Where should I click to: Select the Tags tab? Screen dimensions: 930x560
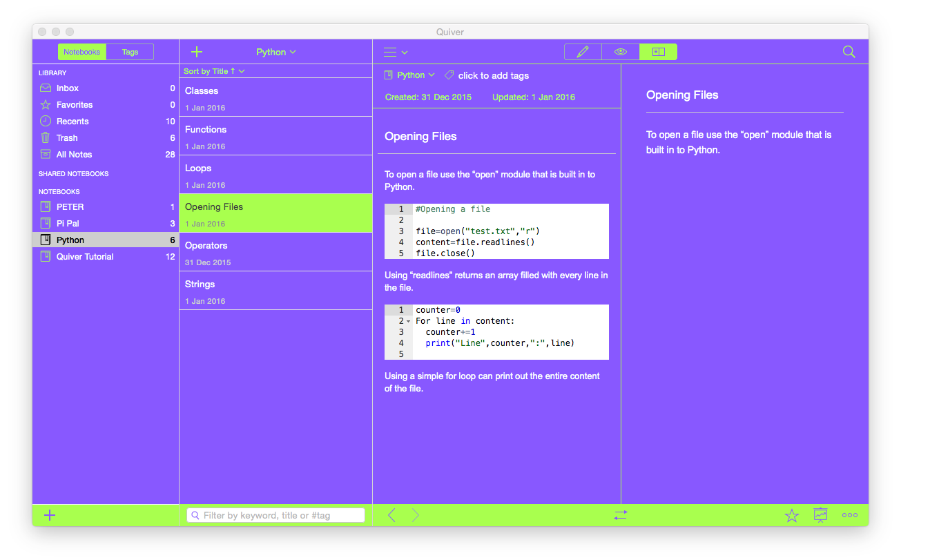[x=130, y=52]
